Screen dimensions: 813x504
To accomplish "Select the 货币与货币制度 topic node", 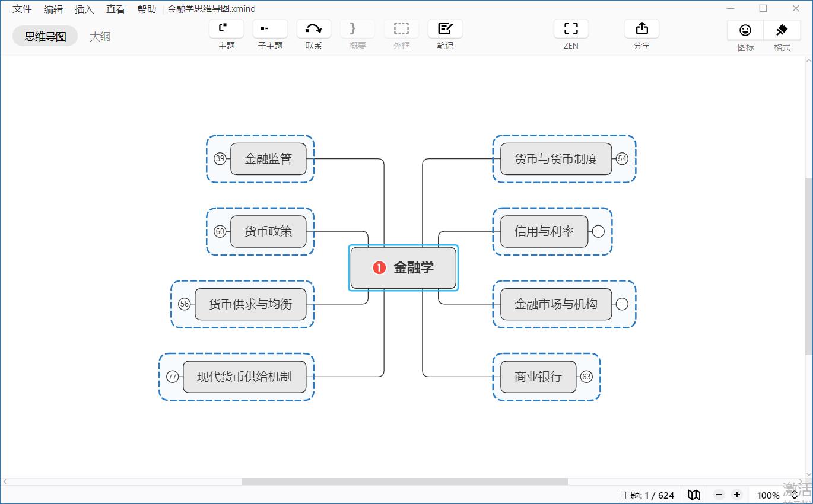I will (556, 159).
